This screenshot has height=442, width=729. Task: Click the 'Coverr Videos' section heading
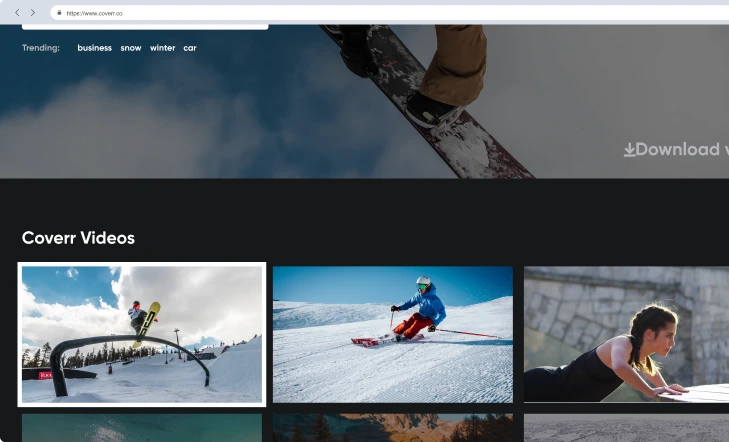point(78,238)
